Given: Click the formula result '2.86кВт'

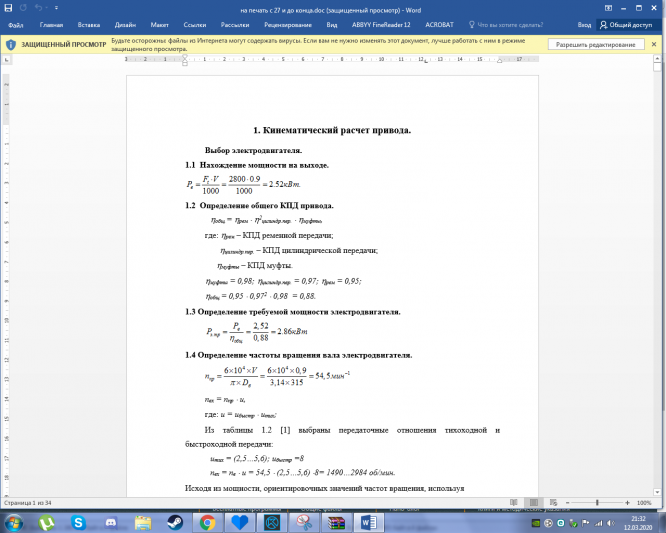Looking at the screenshot, I should (x=292, y=332).
